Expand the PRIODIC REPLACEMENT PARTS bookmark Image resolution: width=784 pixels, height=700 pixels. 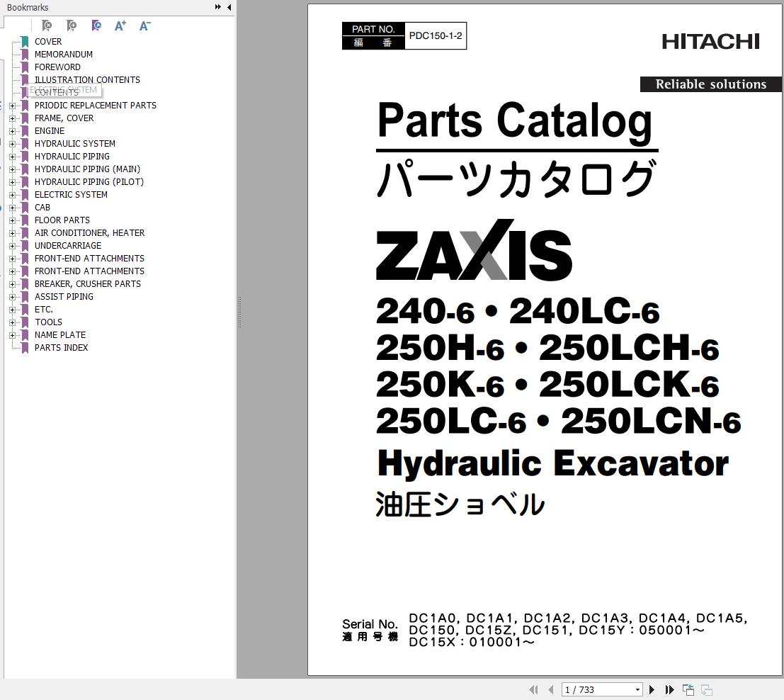click(x=13, y=106)
